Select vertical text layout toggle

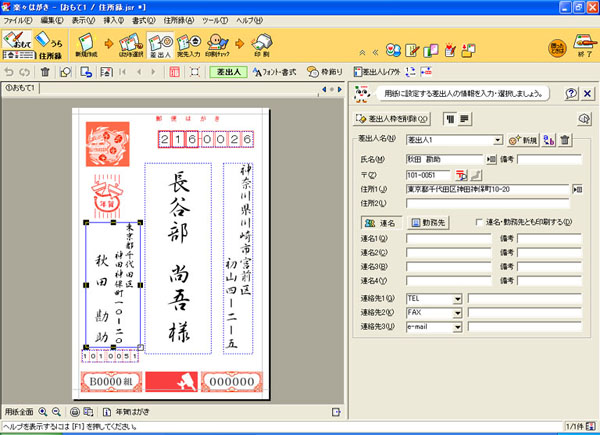click(449, 118)
